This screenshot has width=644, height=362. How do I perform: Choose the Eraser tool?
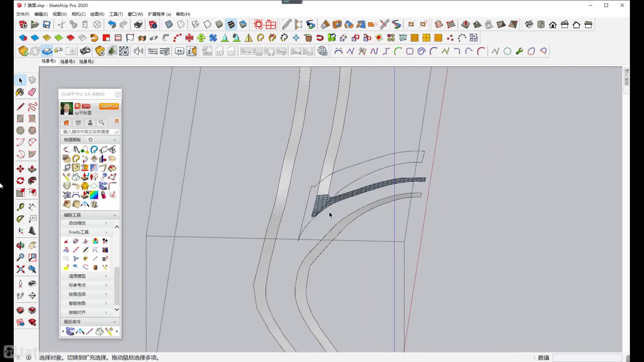pyautogui.click(x=32, y=92)
